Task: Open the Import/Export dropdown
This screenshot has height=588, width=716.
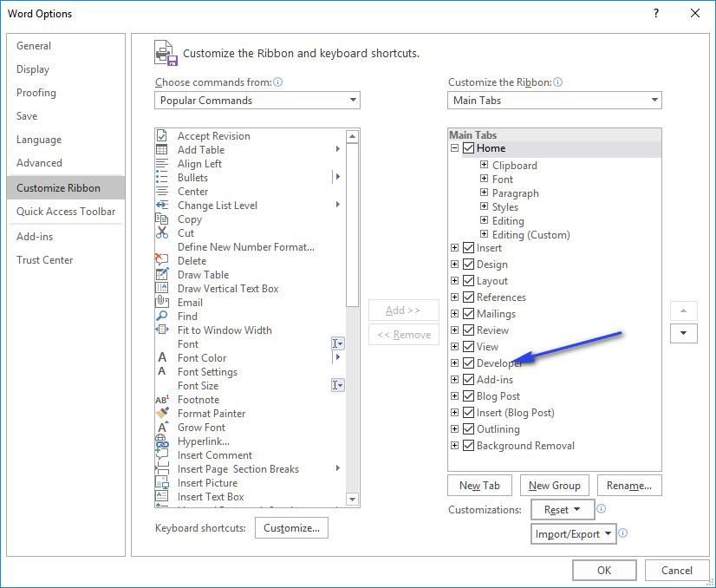Action: point(573,533)
